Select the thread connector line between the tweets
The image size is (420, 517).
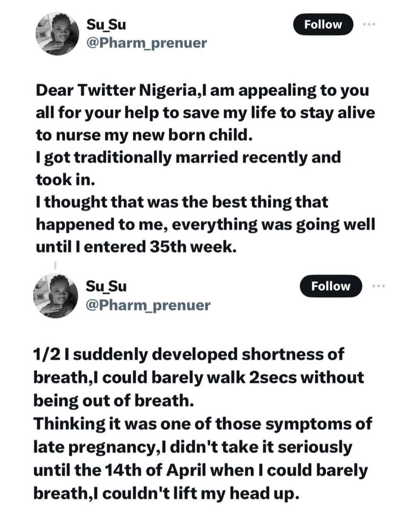coord(55,266)
